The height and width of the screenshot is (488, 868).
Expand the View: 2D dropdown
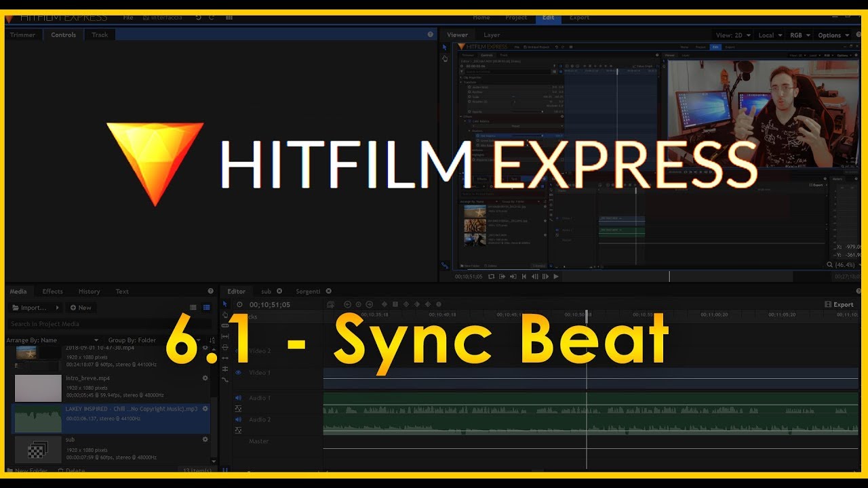[733, 35]
